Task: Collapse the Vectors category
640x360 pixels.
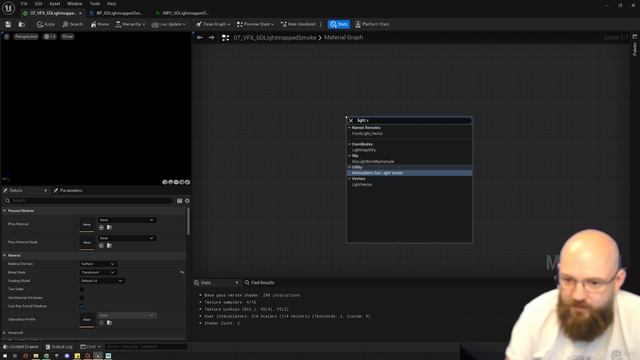Action: (349, 178)
